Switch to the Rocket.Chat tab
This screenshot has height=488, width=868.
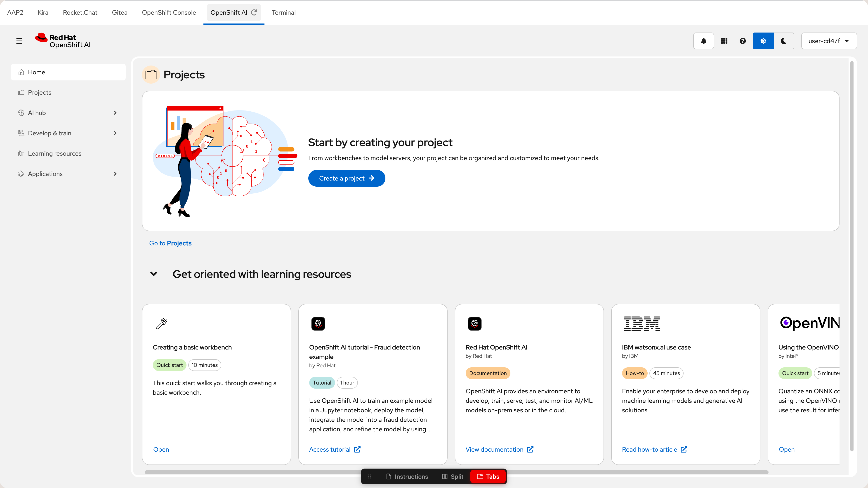coord(80,12)
